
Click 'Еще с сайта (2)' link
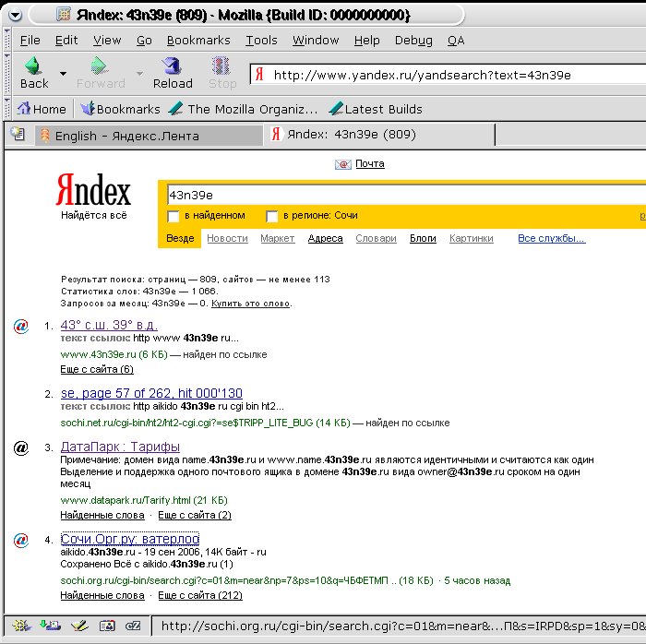pyautogui.click(x=195, y=515)
